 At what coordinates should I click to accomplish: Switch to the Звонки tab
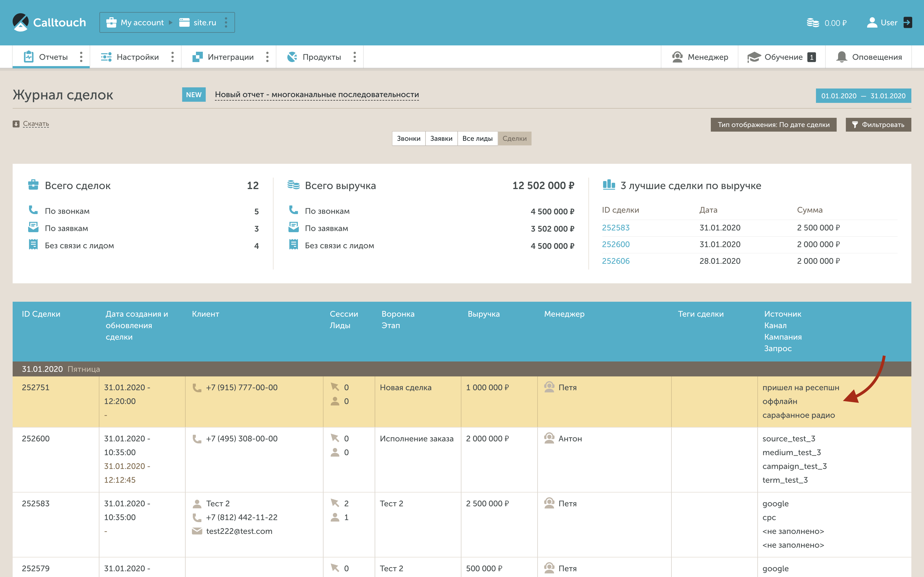pos(409,139)
